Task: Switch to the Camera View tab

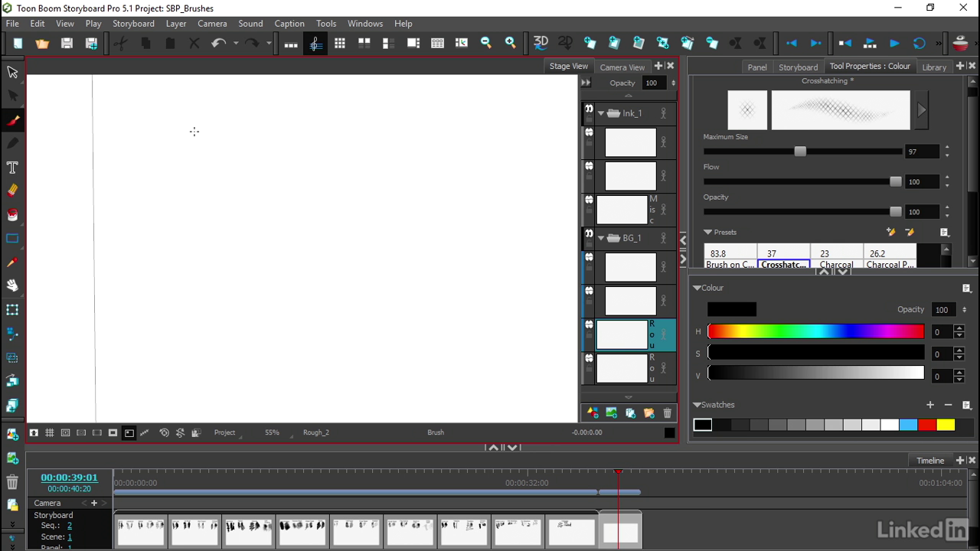Action: tap(622, 67)
